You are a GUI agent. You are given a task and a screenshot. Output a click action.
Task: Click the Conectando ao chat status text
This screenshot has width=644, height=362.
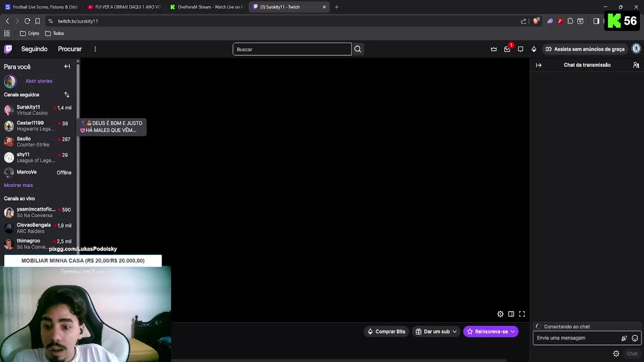[x=567, y=327]
